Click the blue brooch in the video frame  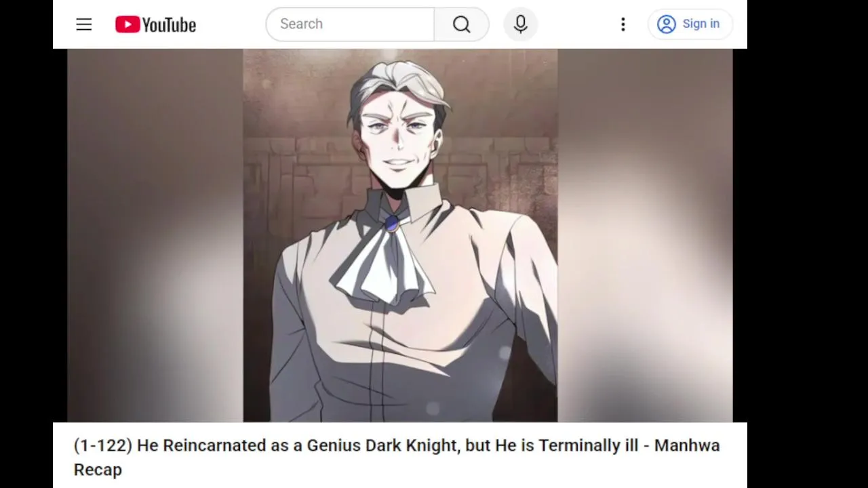391,223
